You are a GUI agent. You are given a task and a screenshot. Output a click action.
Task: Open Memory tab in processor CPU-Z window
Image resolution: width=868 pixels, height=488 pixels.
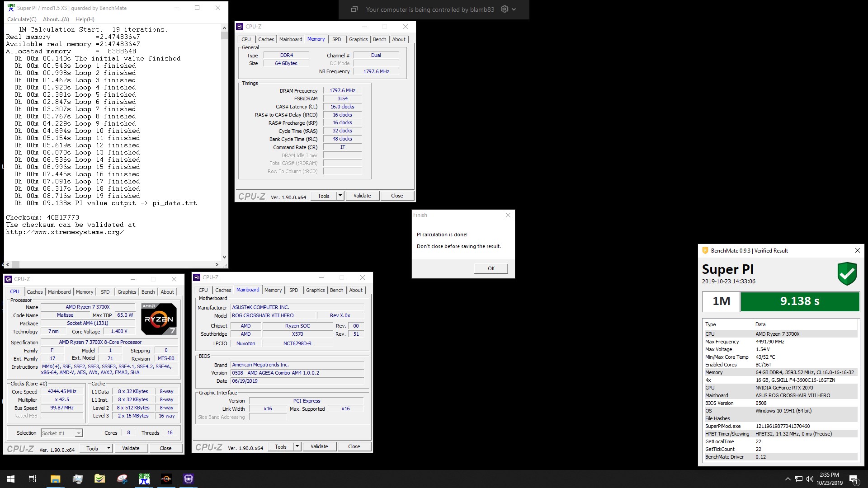click(x=85, y=292)
